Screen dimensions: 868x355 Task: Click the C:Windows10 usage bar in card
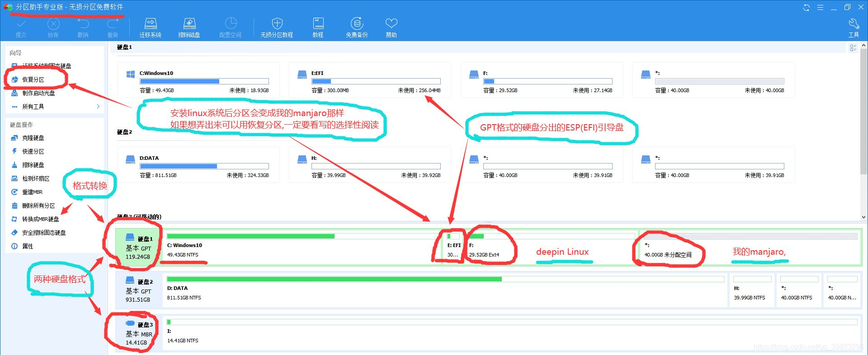204,81
